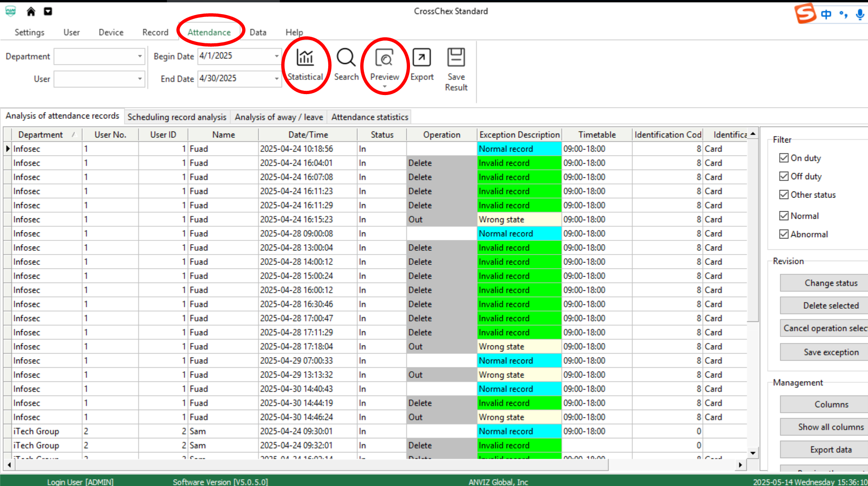868x486 pixels.
Task: Click Cancel operation selected button
Action: pyautogui.click(x=824, y=328)
